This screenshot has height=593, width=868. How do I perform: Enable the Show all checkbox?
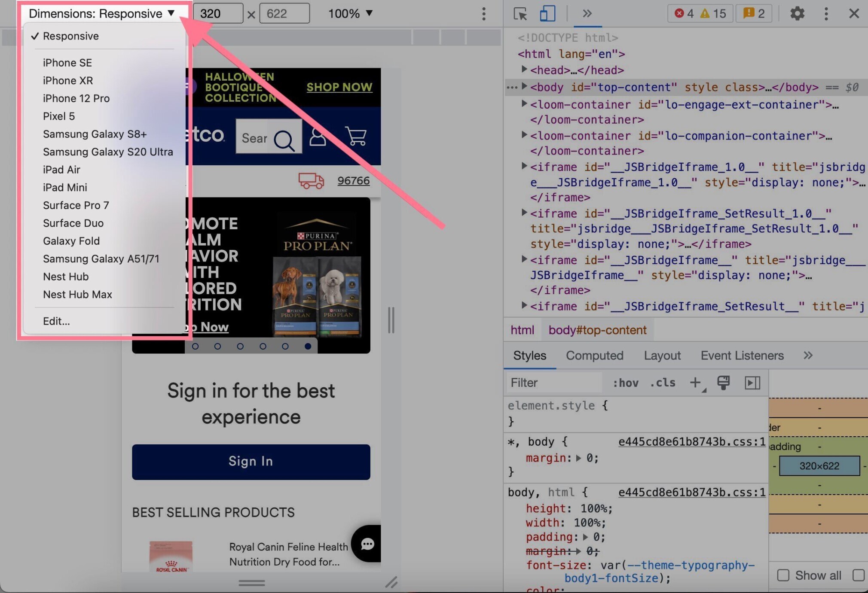click(x=783, y=575)
